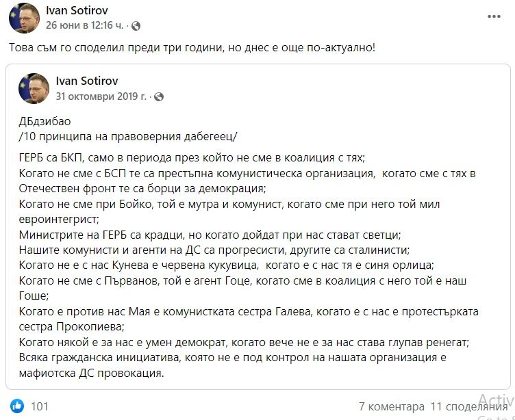Click the line starting 'Министрите на ГЕРБ са крадци'
This screenshot has height=420, width=515.
(216, 234)
